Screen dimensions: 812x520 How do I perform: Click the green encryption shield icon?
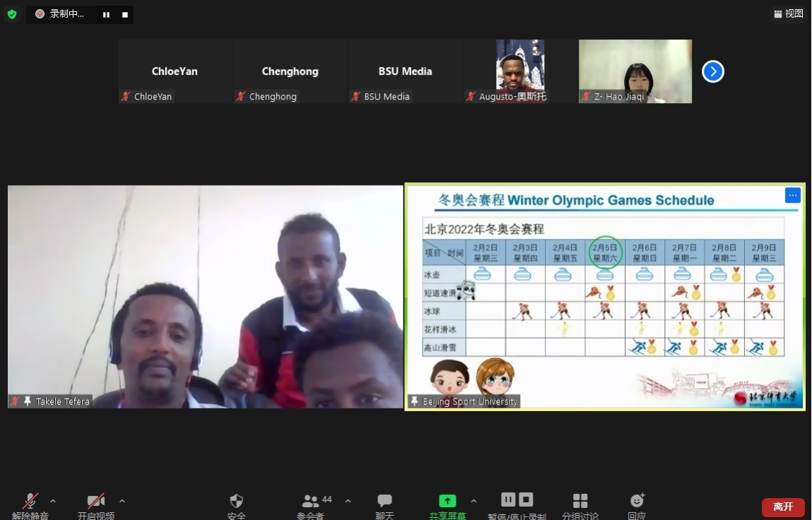tap(12, 14)
